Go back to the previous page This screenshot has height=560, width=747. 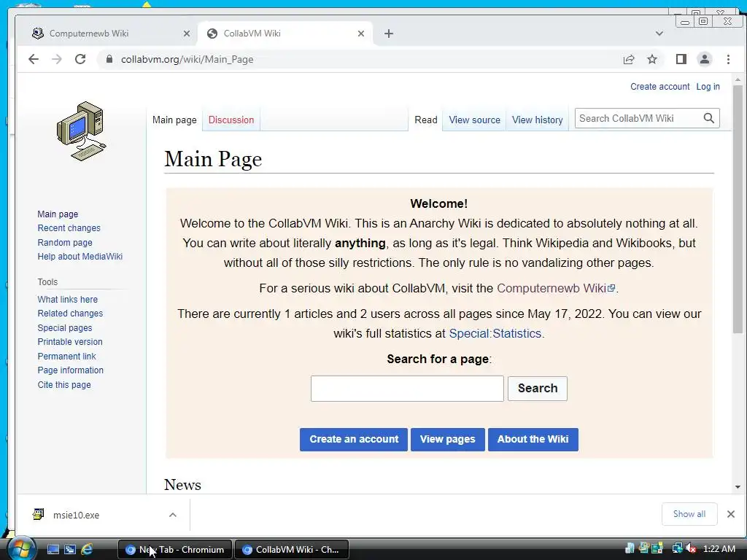(x=34, y=59)
